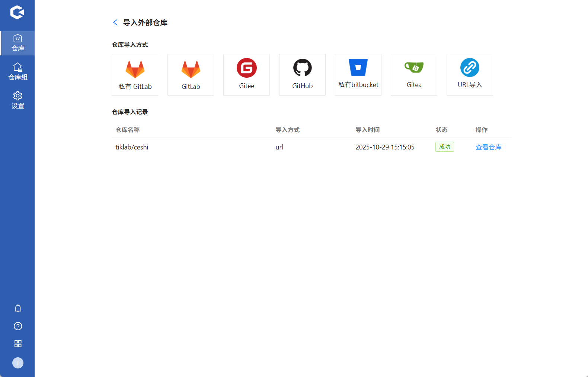Viewport: 588px width, 377px height.
Task: Choose Gitea as import source
Action: click(x=414, y=75)
